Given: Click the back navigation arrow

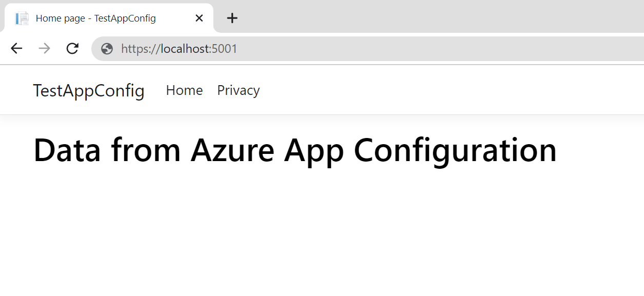Looking at the screenshot, I should [x=16, y=48].
